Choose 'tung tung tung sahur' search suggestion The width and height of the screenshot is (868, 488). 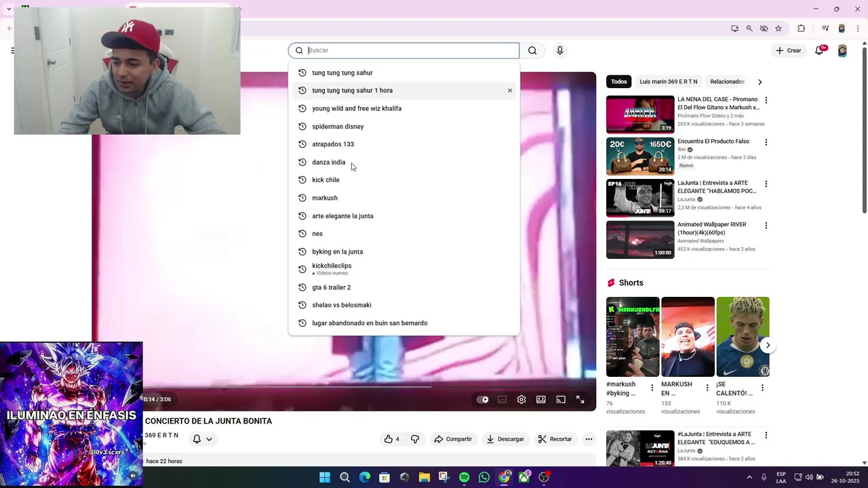tap(404, 73)
